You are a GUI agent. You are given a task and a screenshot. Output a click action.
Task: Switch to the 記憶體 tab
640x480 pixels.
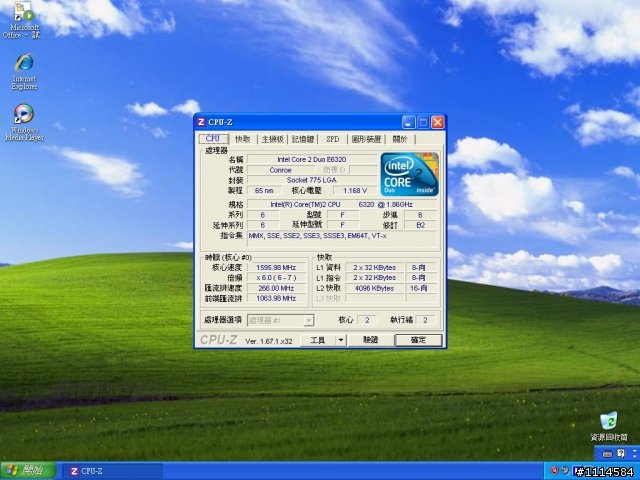click(303, 139)
